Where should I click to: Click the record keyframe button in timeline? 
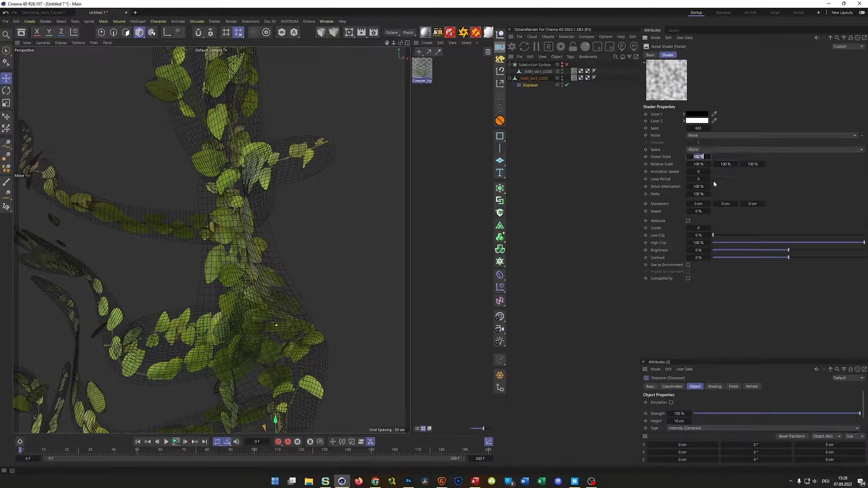coord(278,442)
